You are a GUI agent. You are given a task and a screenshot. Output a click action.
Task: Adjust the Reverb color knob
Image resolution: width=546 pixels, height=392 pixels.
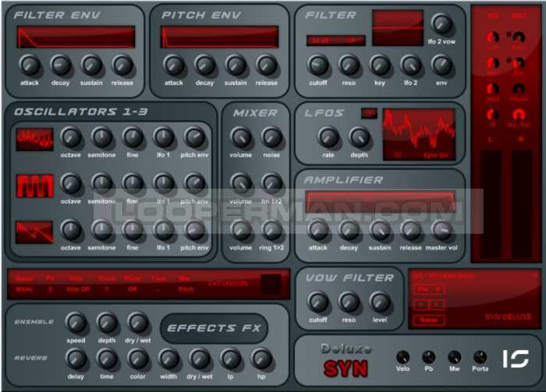point(138,359)
